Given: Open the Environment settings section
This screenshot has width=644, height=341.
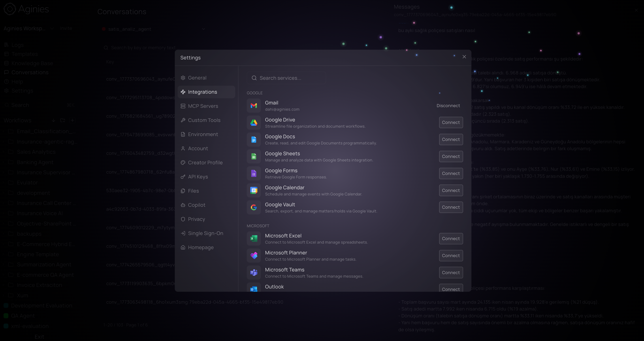Looking at the screenshot, I should pyautogui.click(x=206, y=134).
